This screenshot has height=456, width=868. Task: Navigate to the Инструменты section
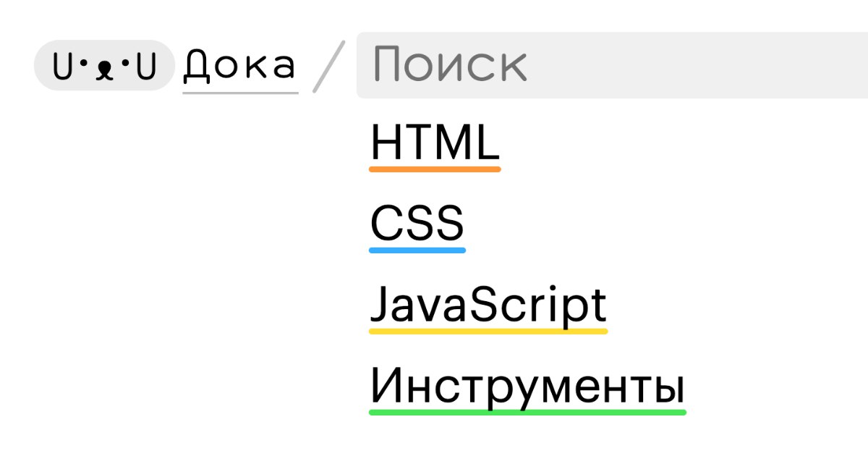(527, 387)
